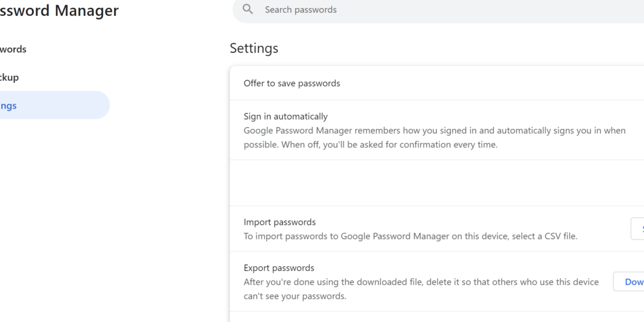Click the Sign in automatically heading
Image resolution: width=644 pixels, height=322 pixels.
pos(285,117)
